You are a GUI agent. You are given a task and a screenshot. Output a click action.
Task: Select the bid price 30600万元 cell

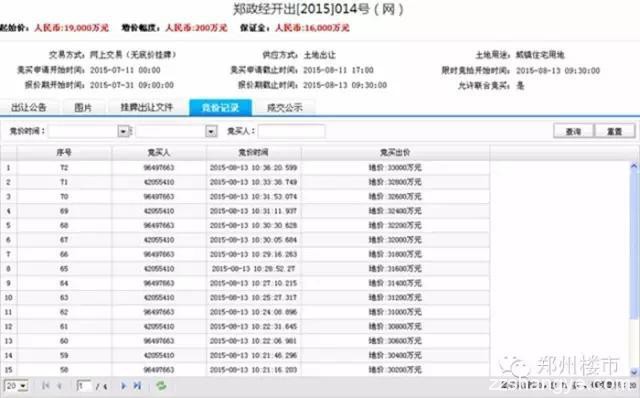click(395, 341)
